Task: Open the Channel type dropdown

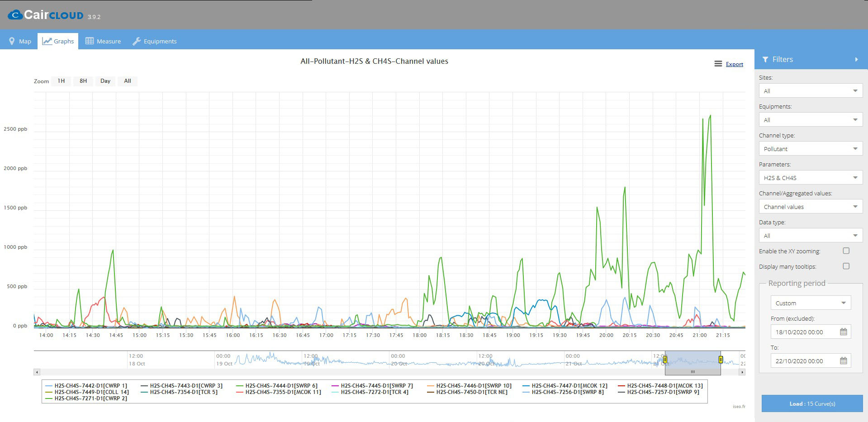Action: click(x=811, y=149)
